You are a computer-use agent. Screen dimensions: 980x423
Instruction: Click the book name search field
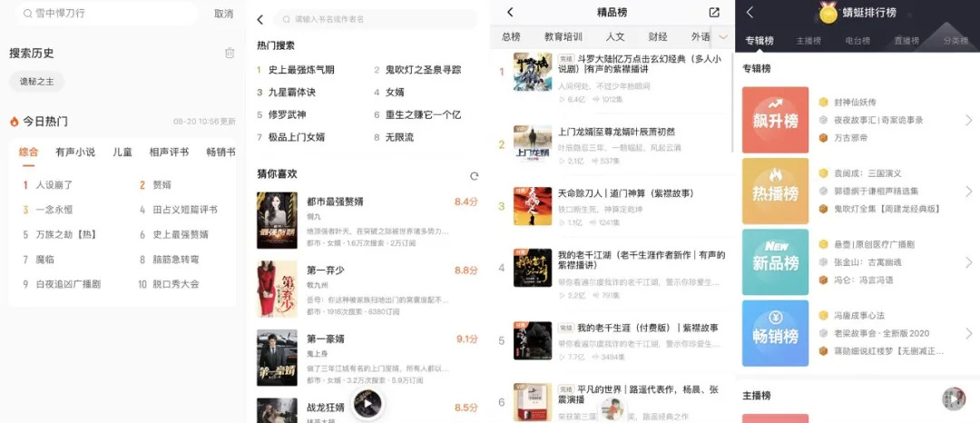tap(375, 19)
